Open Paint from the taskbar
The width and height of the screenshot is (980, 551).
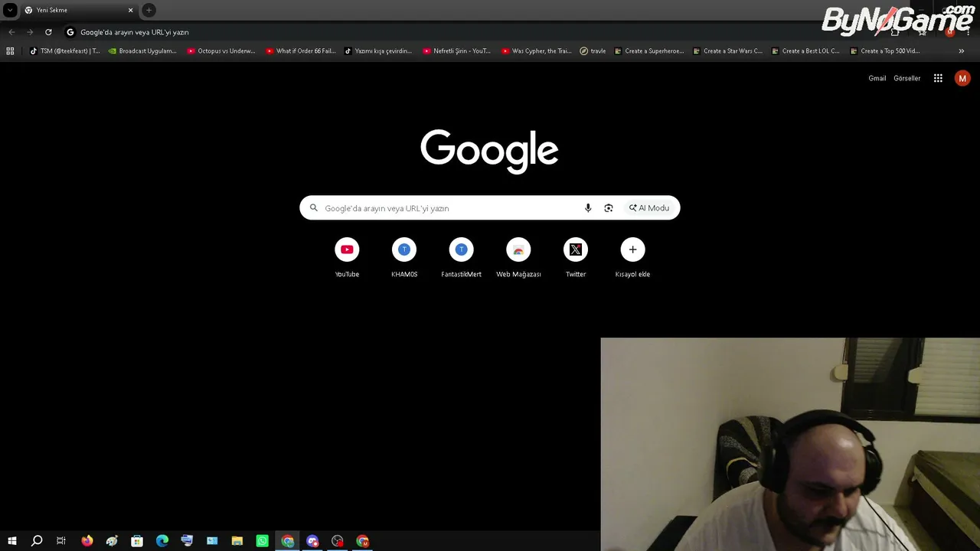click(112, 541)
